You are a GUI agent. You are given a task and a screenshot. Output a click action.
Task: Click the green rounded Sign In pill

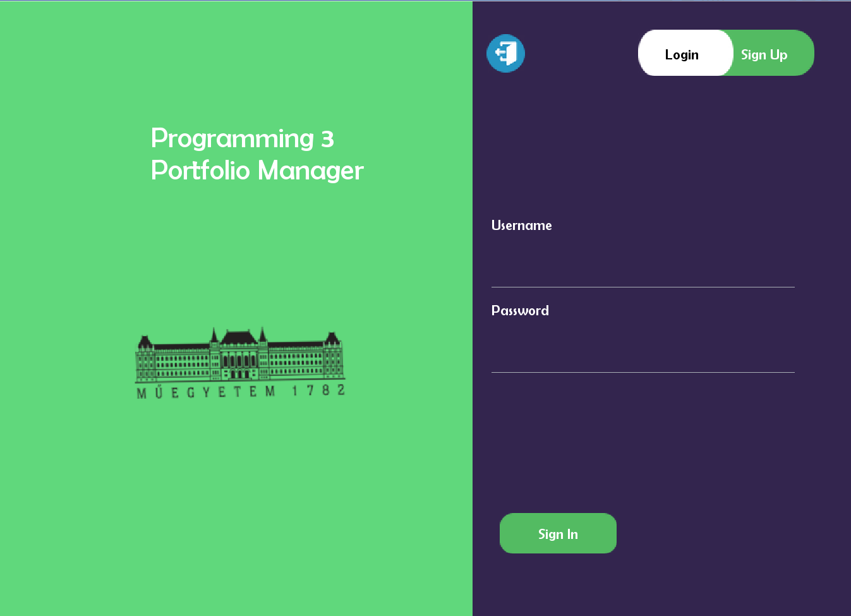point(558,533)
